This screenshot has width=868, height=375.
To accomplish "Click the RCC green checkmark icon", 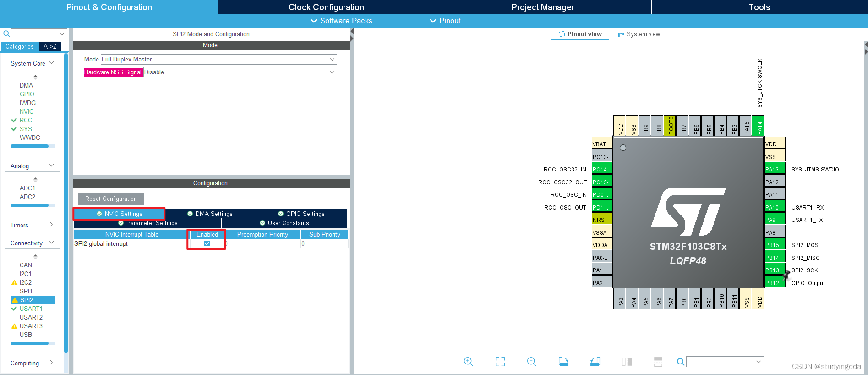I will tap(14, 120).
